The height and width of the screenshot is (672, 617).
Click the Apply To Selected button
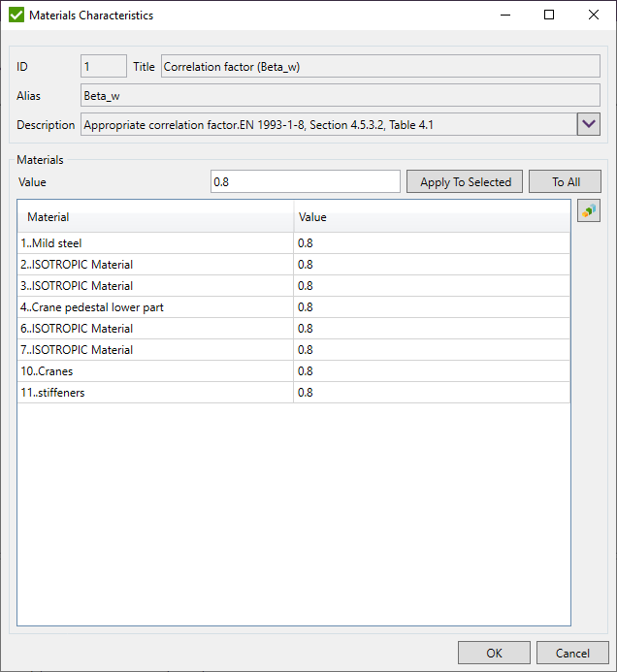click(x=466, y=182)
